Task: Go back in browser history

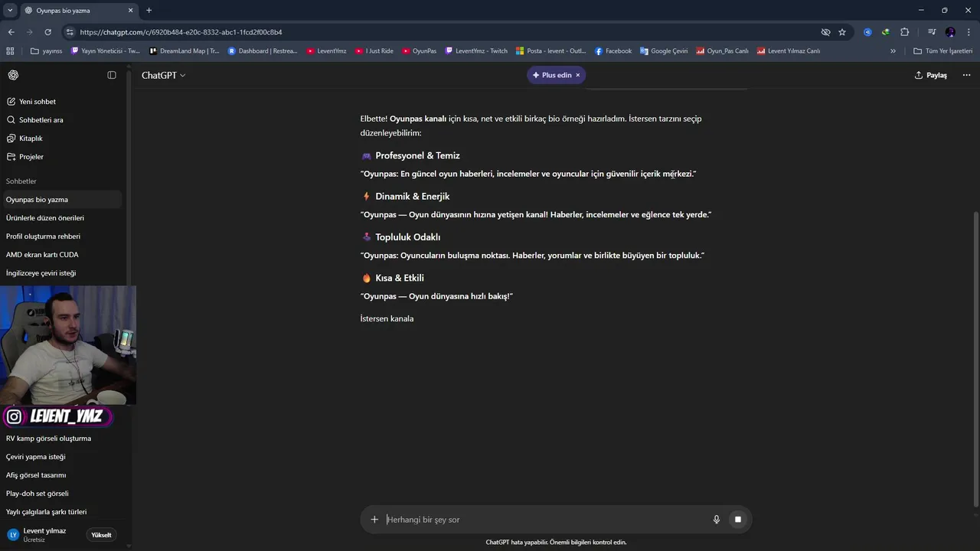Action: [x=11, y=32]
